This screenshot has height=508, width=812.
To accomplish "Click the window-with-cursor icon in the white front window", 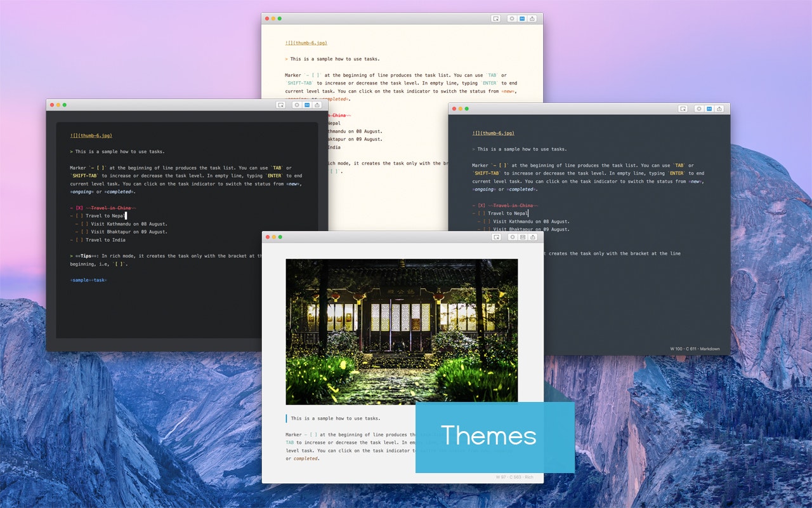I will pos(496,237).
